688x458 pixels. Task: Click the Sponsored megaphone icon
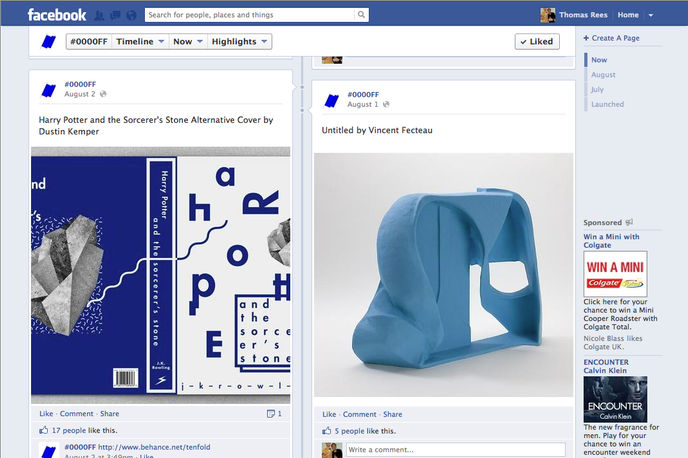(629, 223)
